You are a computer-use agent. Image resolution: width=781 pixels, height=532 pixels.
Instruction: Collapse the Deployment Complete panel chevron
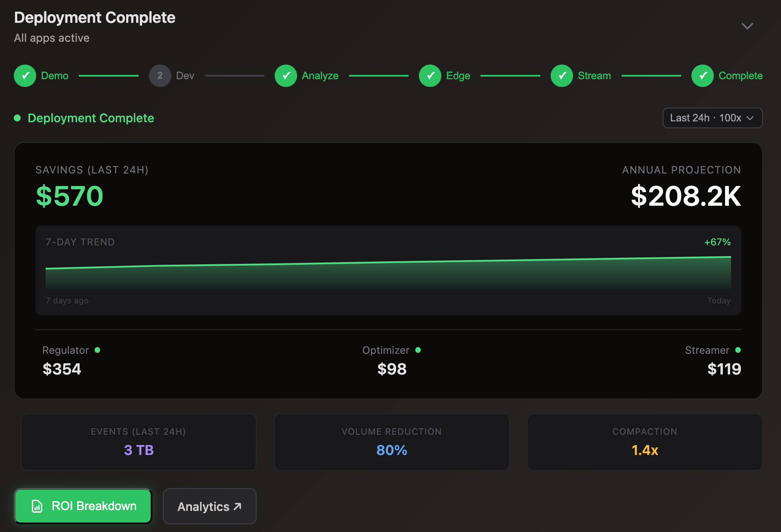[x=747, y=26]
